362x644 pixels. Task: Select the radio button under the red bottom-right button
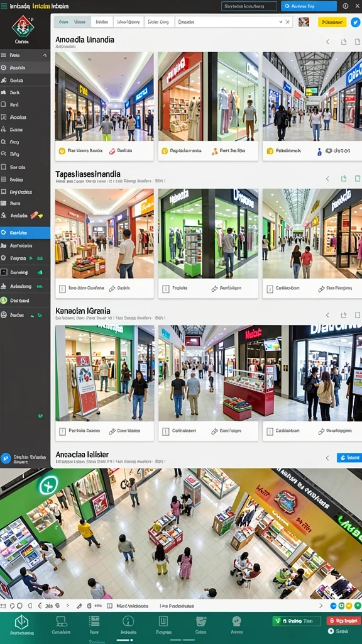331,630
